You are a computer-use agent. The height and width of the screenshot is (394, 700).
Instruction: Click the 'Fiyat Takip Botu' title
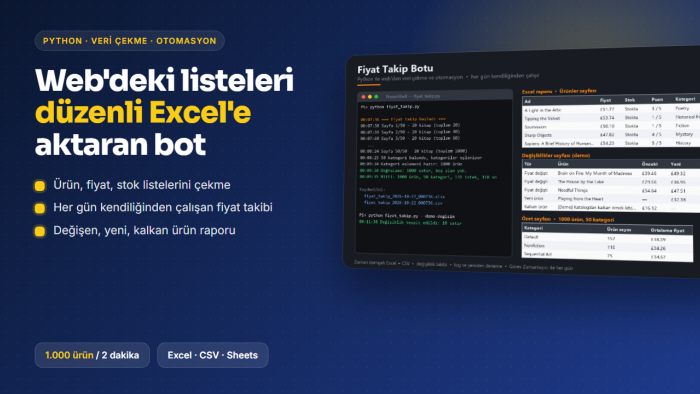395,69
